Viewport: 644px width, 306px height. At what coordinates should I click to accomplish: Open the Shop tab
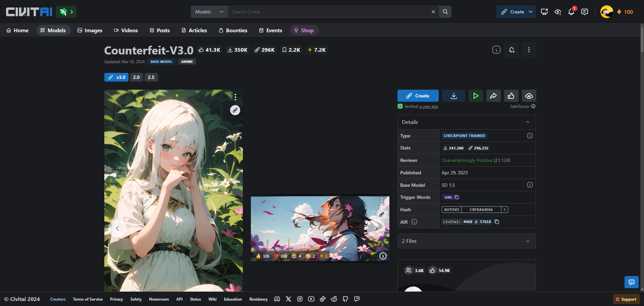click(x=304, y=30)
